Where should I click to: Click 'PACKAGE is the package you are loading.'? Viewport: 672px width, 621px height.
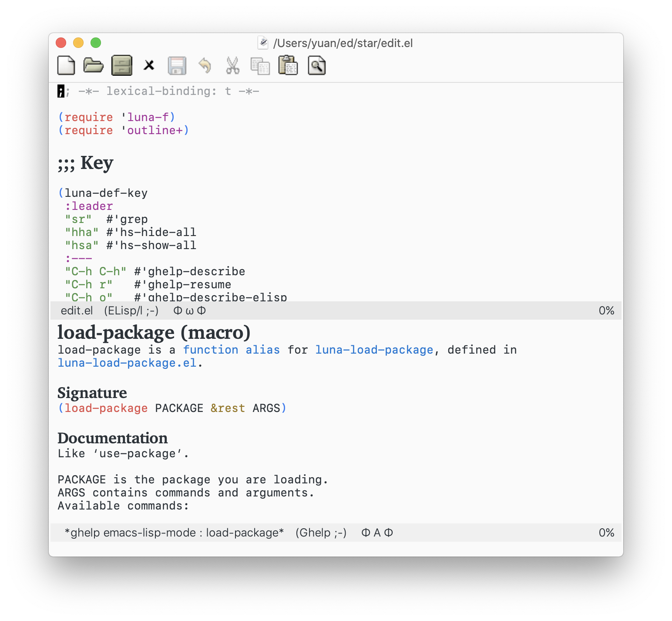[193, 479]
